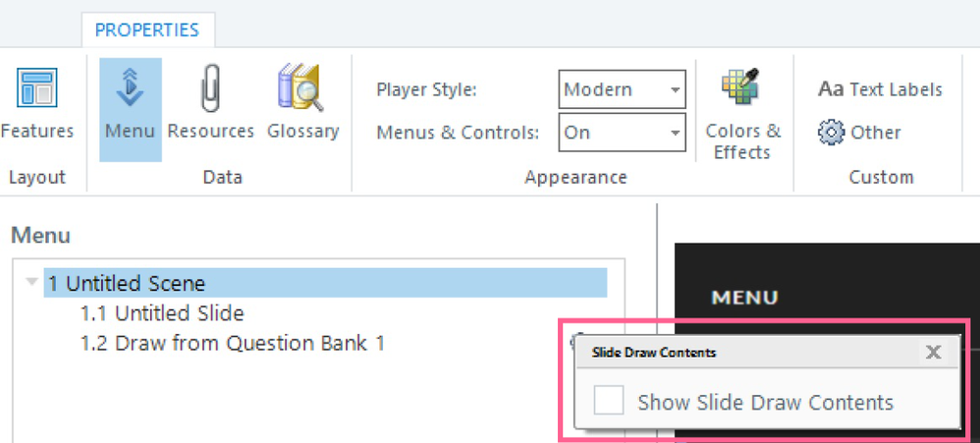The width and height of the screenshot is (980, 443).
Task: Click the Appearance group label
Action: (x=575, y=178)
